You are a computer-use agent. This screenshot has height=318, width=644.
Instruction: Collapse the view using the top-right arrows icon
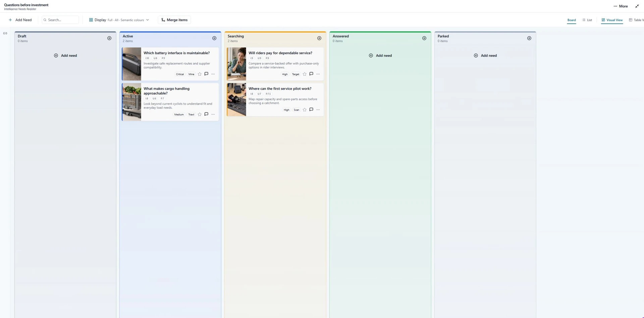pyautogui.click(x=637, y=6)
